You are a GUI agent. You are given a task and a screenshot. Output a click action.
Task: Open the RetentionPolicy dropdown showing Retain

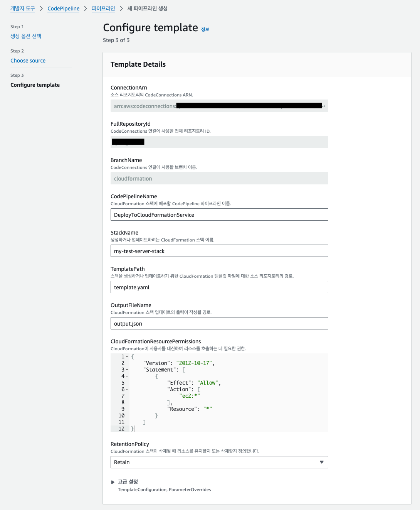coord(219,462)
